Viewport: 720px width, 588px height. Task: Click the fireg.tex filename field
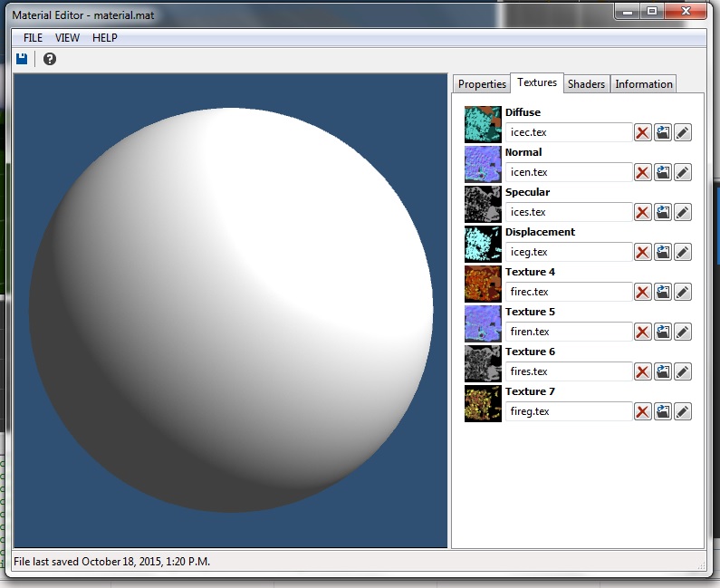569,411
